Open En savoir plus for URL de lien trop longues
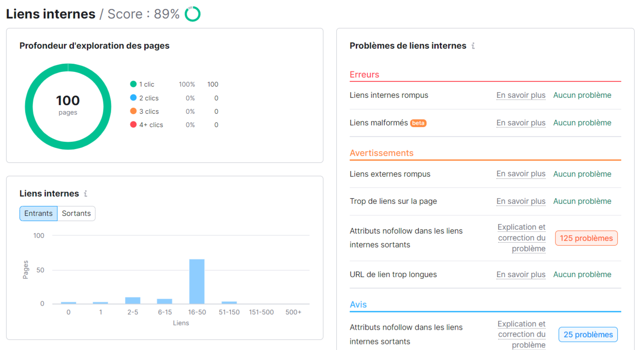Screen dimensions: 644x350 (x=521, y=275)
